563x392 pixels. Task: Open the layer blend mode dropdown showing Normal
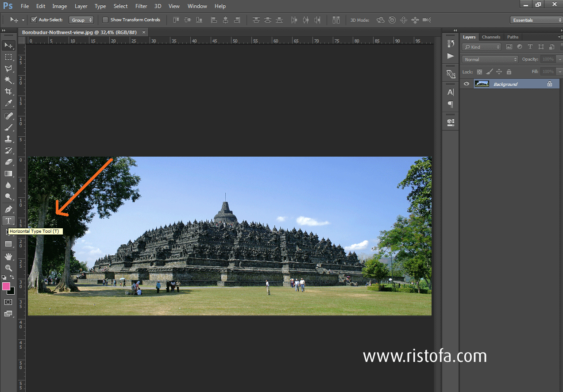pyautogui.click(x=490, y=59)
